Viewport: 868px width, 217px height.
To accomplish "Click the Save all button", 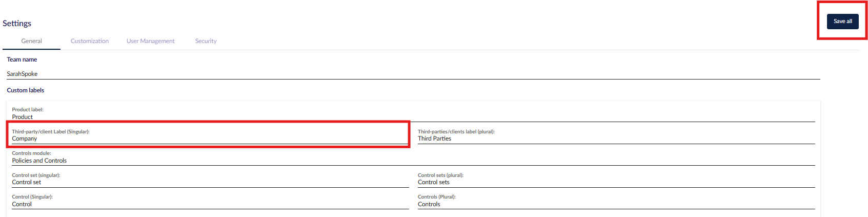I will click(x=842, y=21).
